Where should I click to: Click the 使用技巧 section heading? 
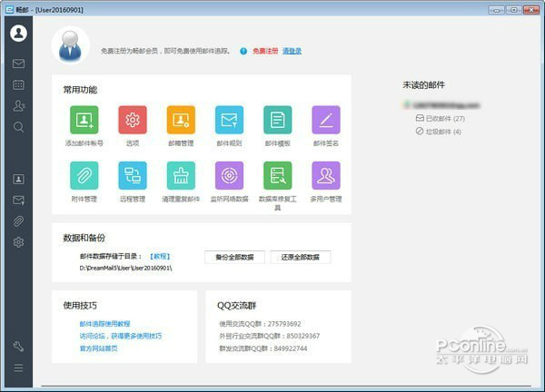80,305
